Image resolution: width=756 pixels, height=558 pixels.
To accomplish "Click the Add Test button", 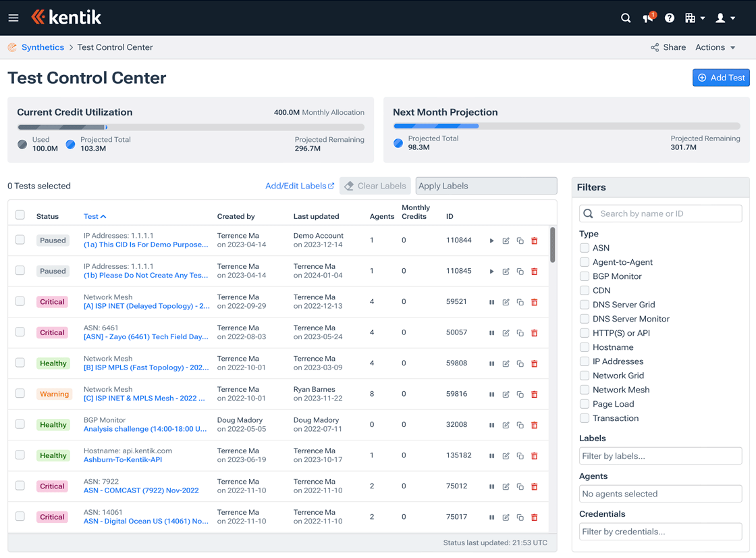I will tap(721, 77).
